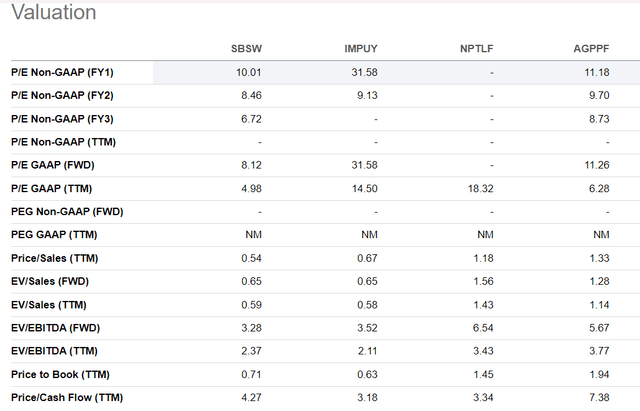Click AGPPF FY1 P/E value 11.18
The height and width of the screenshot is (411, 640).
pyautogui.click(x=597, y=72)
